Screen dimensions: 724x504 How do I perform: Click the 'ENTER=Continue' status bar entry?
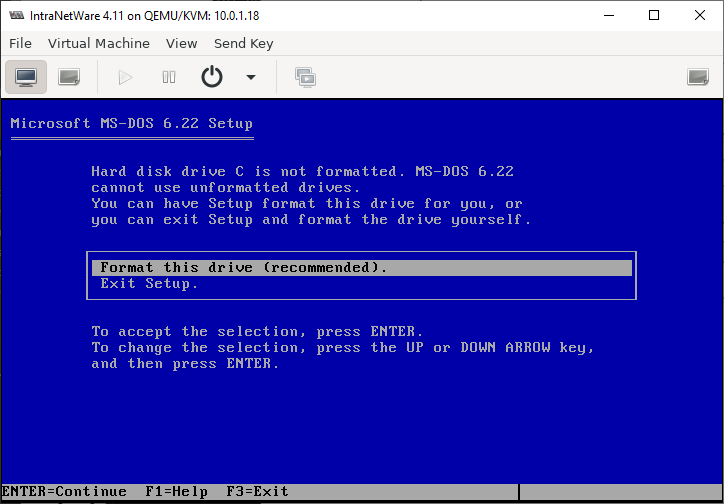point(64,492)
